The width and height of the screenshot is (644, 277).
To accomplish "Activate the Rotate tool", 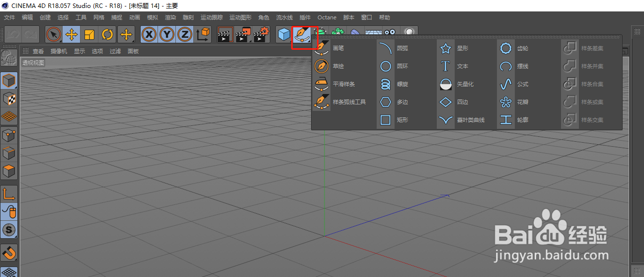I will [107, 34].
